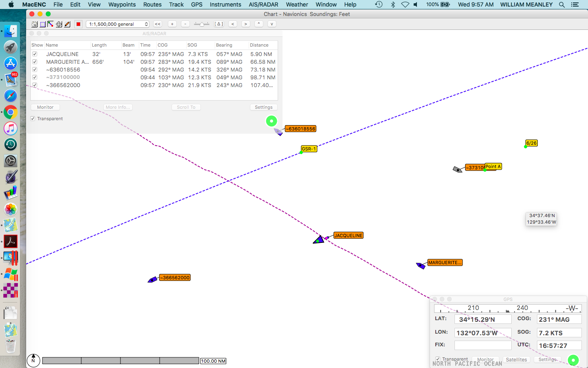
Task: Open Settings in the AIS/RADAR panel
Action: pos(264,107)
